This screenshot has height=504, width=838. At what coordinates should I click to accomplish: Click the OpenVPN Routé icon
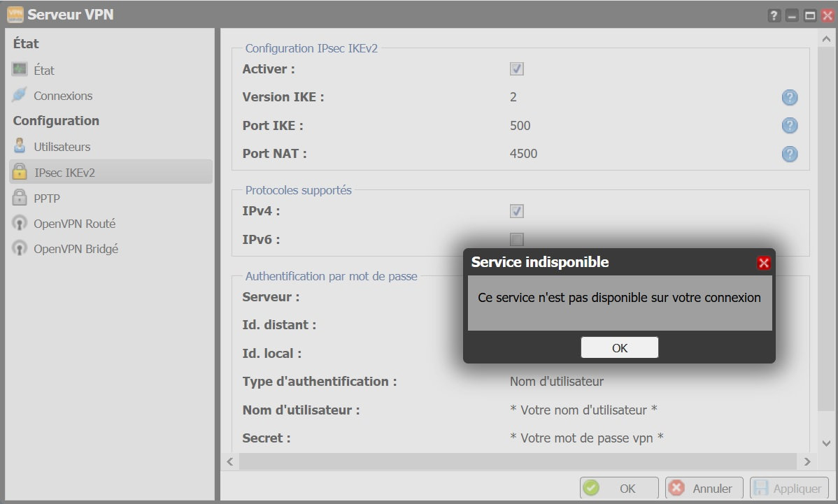coord(20,224)
